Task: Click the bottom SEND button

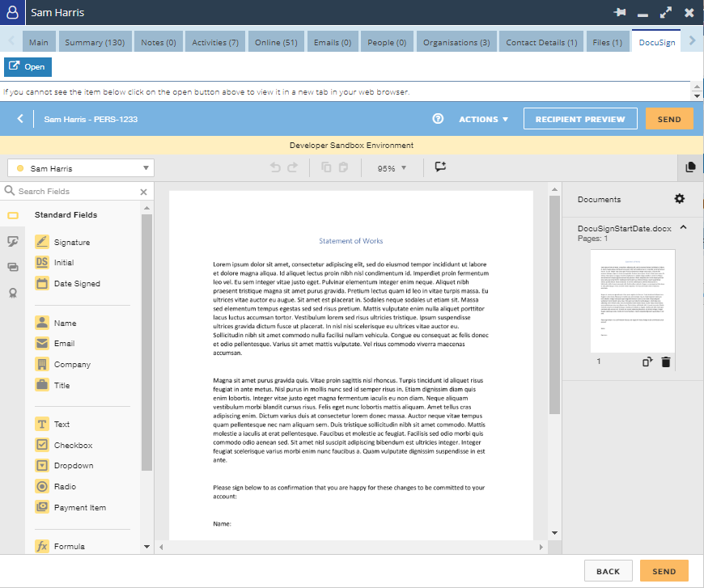Action: point(664,571)
